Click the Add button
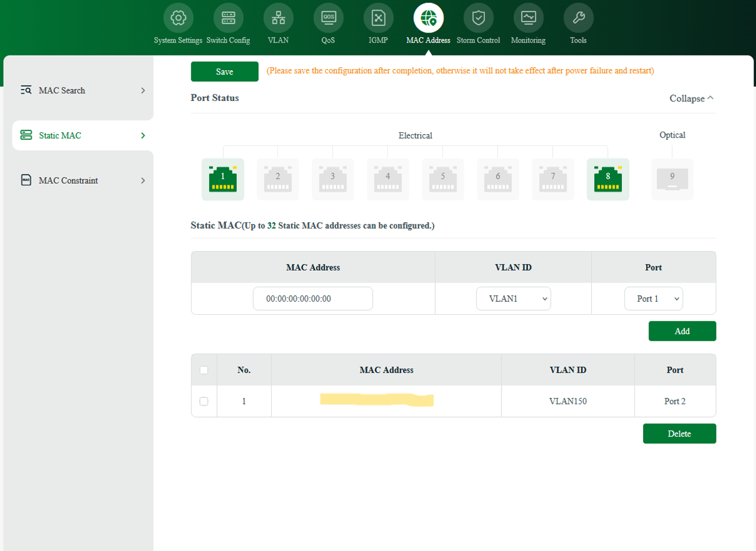This screenshot has width=756, height=551. coord(682,331)
